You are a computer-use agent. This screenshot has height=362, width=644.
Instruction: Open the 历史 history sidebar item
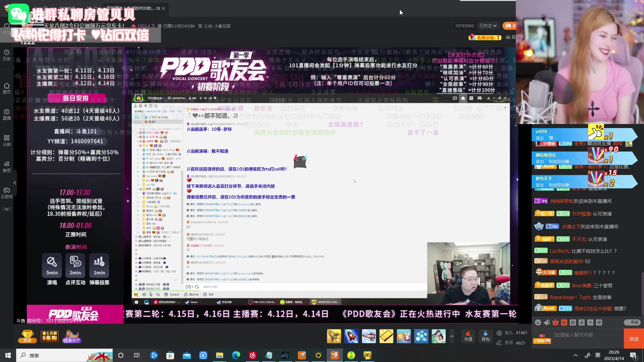(7, 55)
